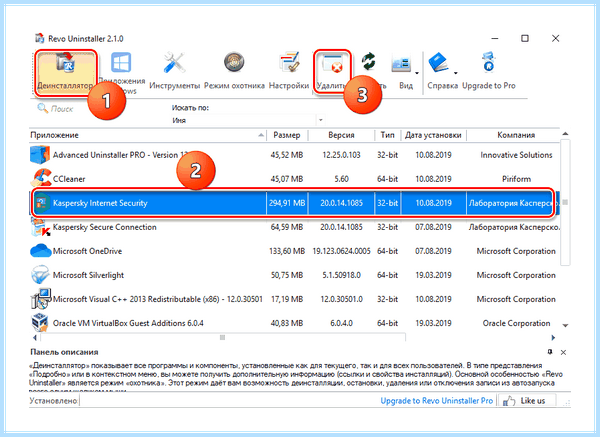Click size 294,91 MB cell
The width and height of the screenshot is (600, 437).
287,203
